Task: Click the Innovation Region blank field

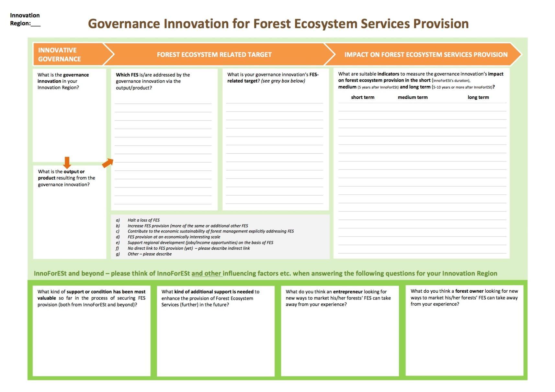Action: 36,24
